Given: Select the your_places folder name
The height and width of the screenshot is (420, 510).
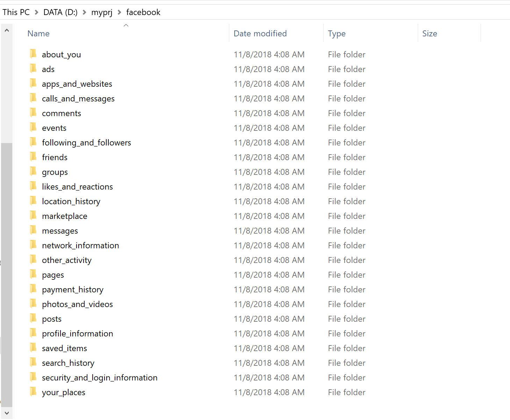Looking at the screenshot, I should pyautogui.click(x=64, y=392).
